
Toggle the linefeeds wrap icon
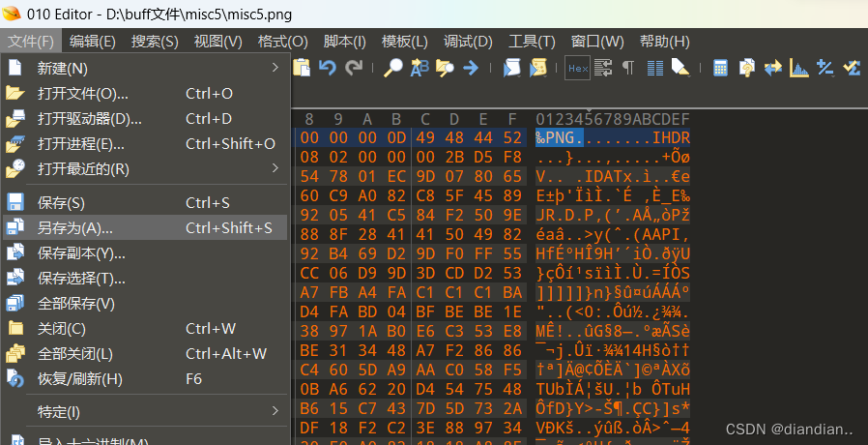click(603, 68)
